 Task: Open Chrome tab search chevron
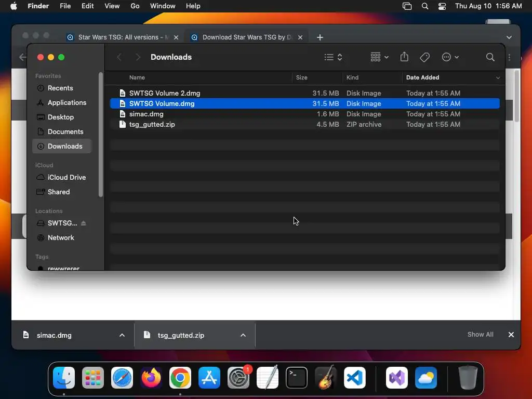pyautogui.click(x=509, y=37)
